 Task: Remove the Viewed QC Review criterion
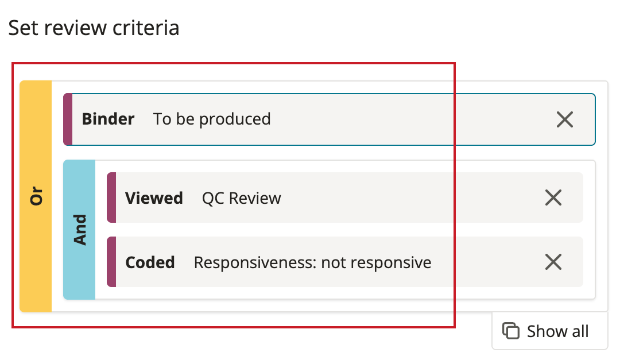pyautogui.click(x=553, y=198)
